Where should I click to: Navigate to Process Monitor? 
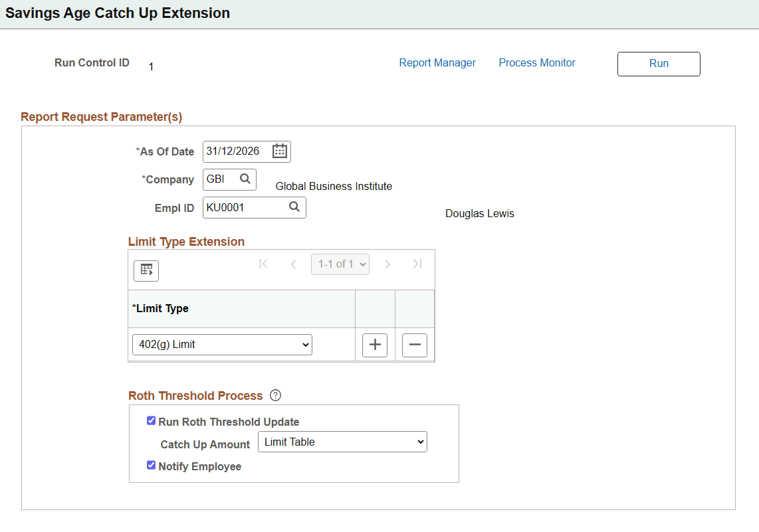536,62
